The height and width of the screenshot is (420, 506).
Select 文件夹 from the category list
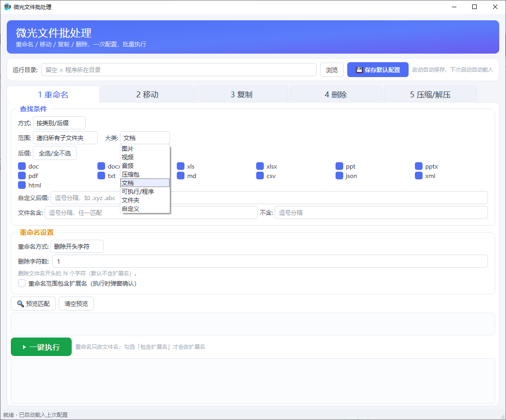click(x=145, y=201)
